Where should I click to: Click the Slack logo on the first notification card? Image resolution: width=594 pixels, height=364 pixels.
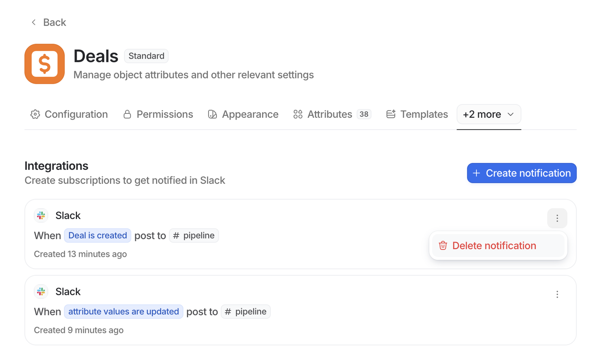(41, 215)
